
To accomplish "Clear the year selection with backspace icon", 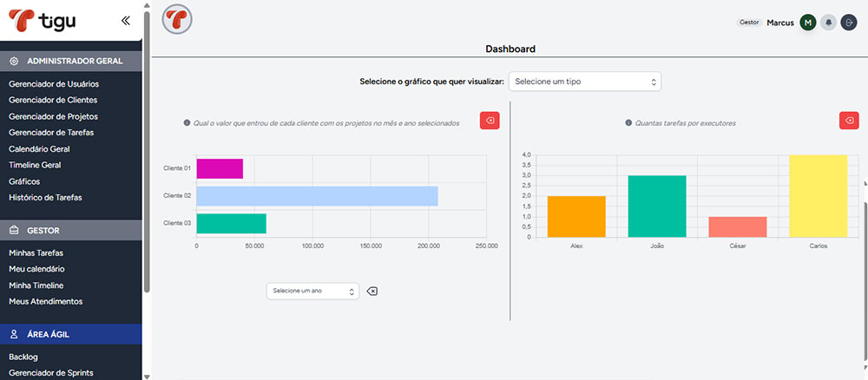I will tap(372, 291).
